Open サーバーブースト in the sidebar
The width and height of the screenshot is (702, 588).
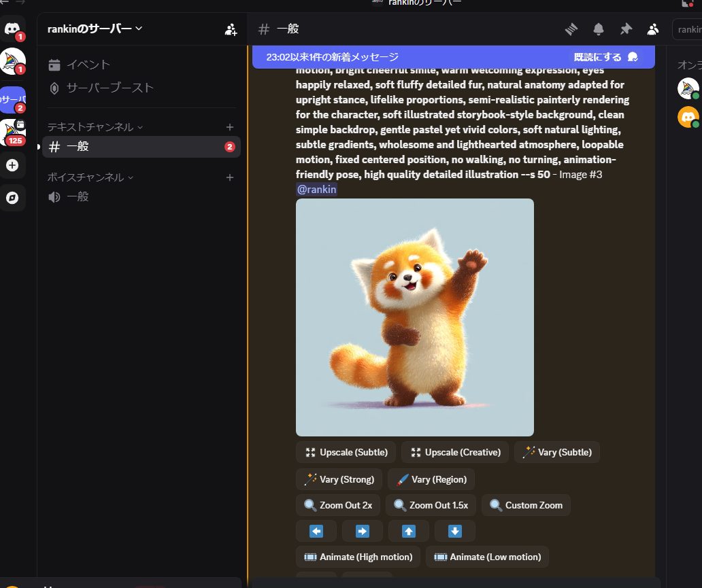tap(110, 88)
